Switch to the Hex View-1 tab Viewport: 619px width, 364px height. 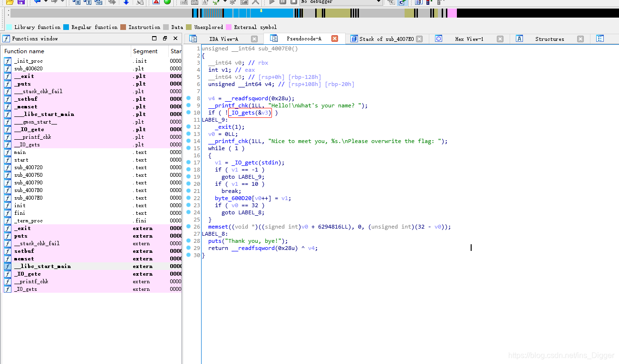pos(469,39)
